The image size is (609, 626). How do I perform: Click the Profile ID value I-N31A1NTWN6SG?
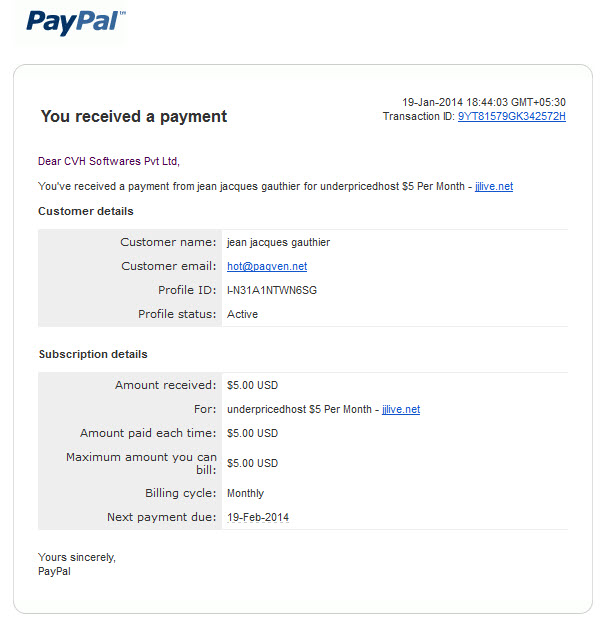[x=272, y=290]
